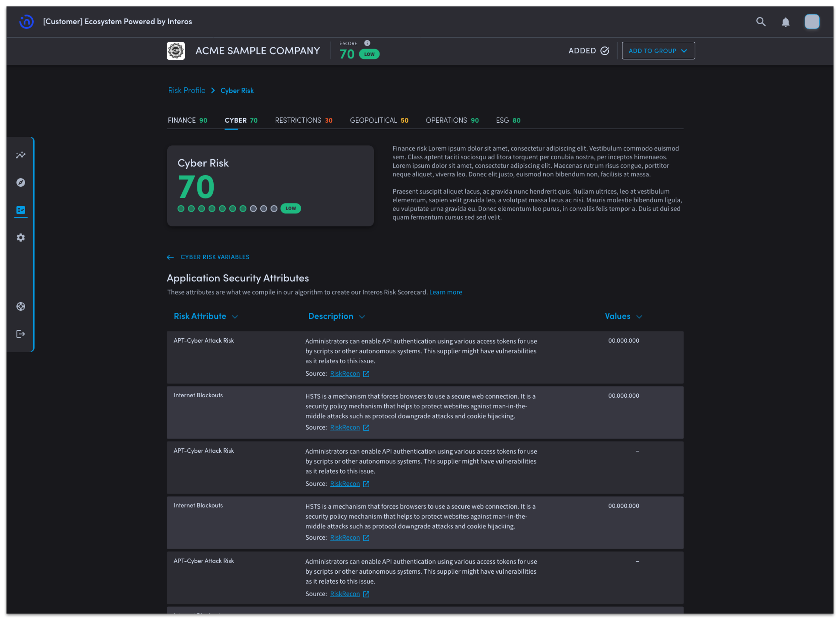The image size is (840, 620).
Task: Click the user avatar thumbnail
Action: click(x=811, y=22)
